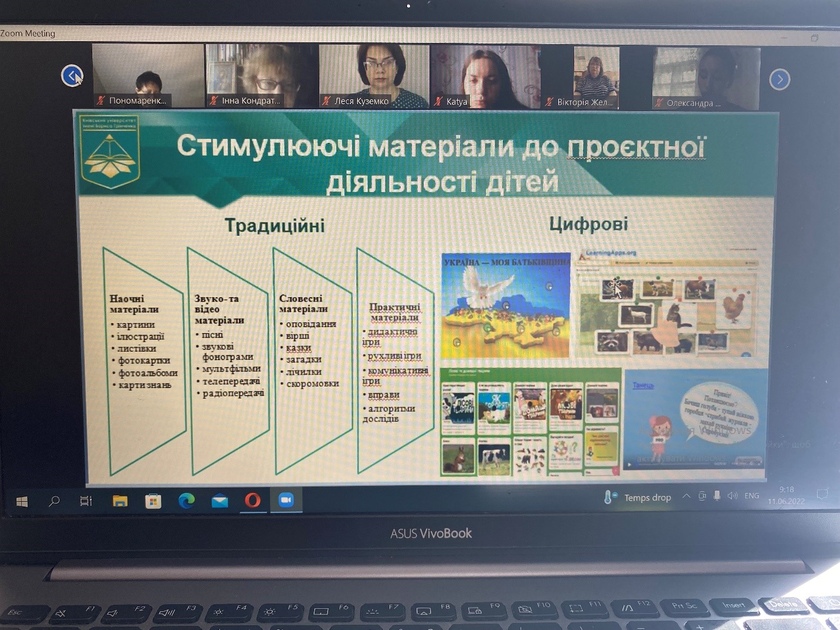Screen dimensions: 840x630
Task: Select Katya's participant video tile
Action: click(486, 77)
